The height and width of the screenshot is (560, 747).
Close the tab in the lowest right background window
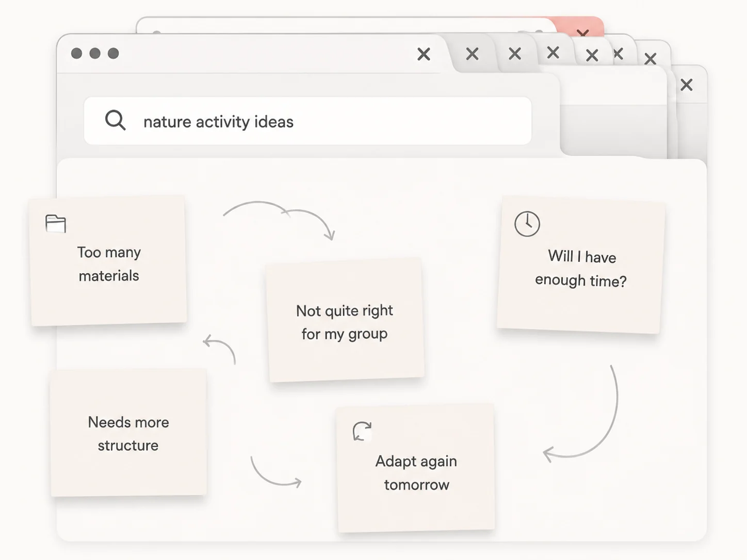pyautogui.click(x=686, y=85)
